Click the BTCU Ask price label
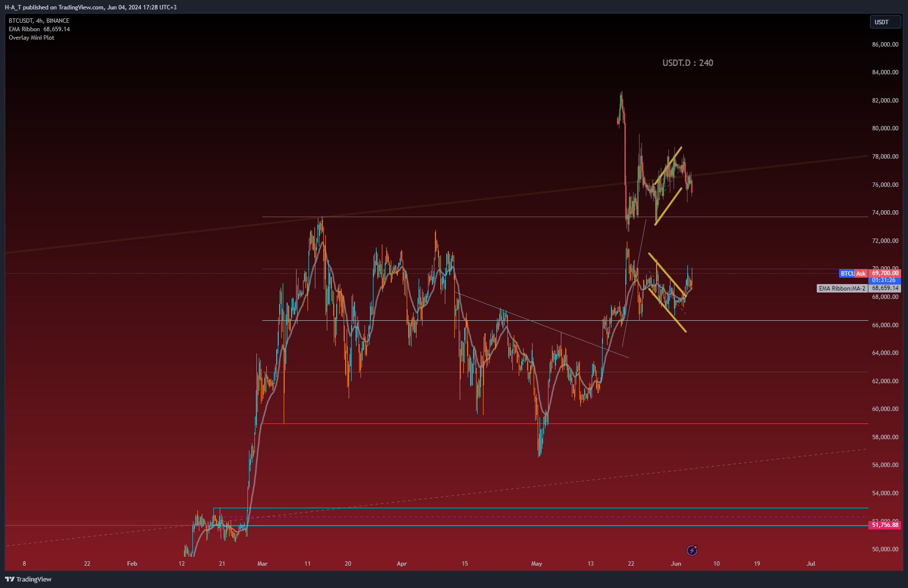This screenshot has height=588, width=908. [853, 273]
